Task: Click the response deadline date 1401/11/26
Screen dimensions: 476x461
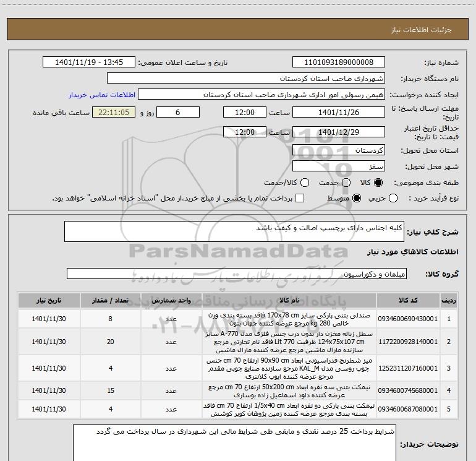Action: 339,112
